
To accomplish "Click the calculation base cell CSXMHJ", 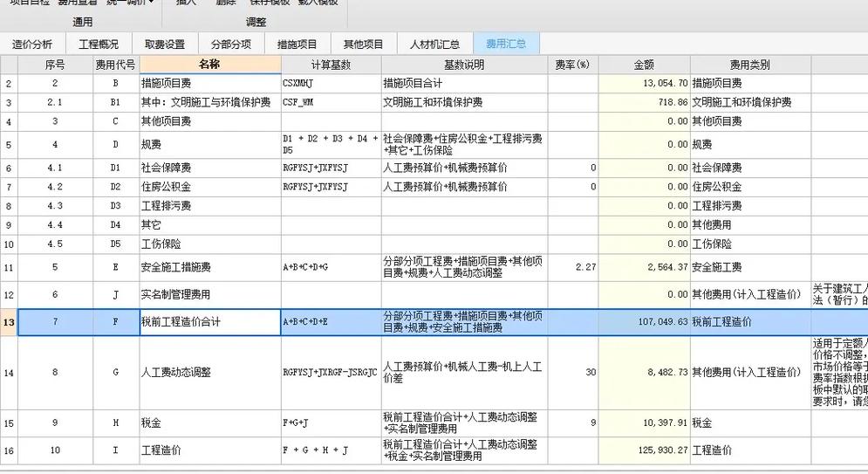I will [331, 84].
